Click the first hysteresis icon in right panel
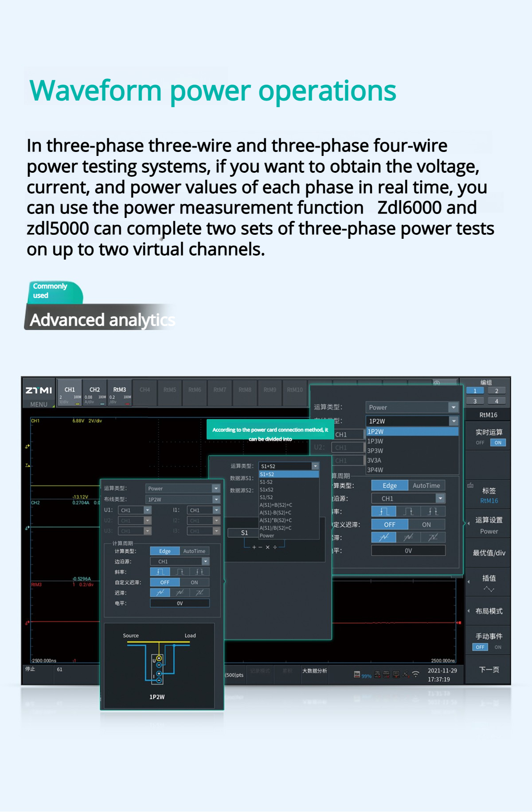The height and width of the screenshot is (812, 532). click(x=383, y=537)
